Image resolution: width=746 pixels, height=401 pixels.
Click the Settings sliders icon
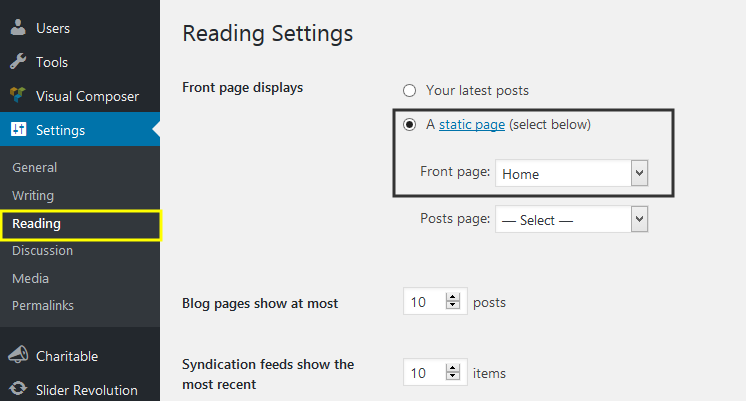[18, 130]
